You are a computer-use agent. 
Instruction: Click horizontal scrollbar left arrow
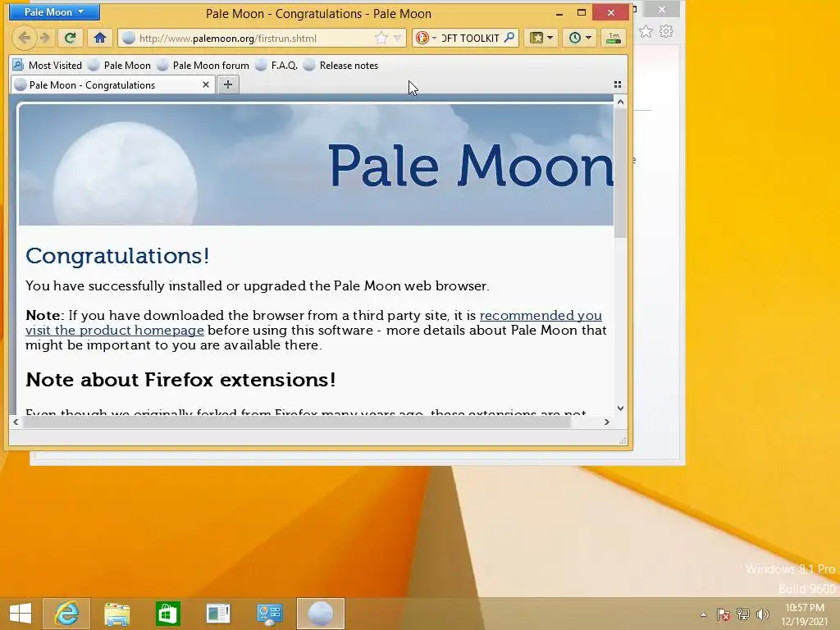pos(16,422)
